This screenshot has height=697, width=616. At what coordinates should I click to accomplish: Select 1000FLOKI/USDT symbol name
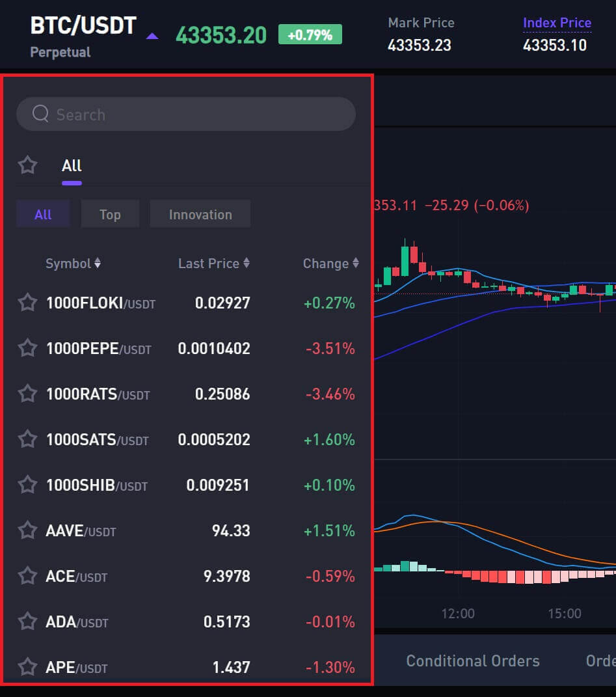[101, 303]
